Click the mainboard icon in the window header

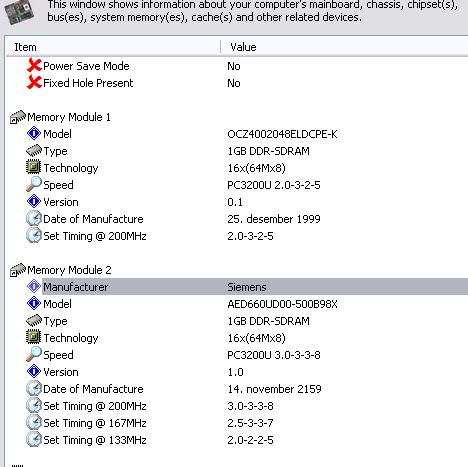coord(19,12)
